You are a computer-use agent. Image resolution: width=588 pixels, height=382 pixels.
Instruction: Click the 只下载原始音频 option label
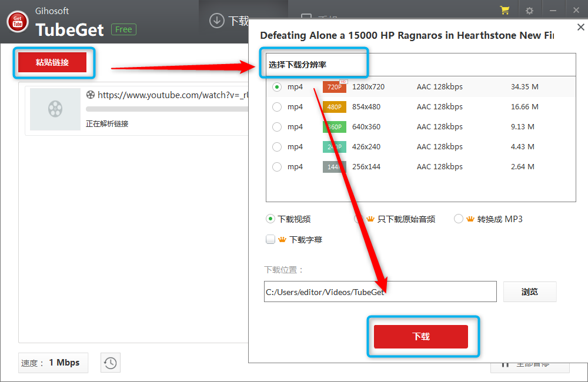point(406,219)
